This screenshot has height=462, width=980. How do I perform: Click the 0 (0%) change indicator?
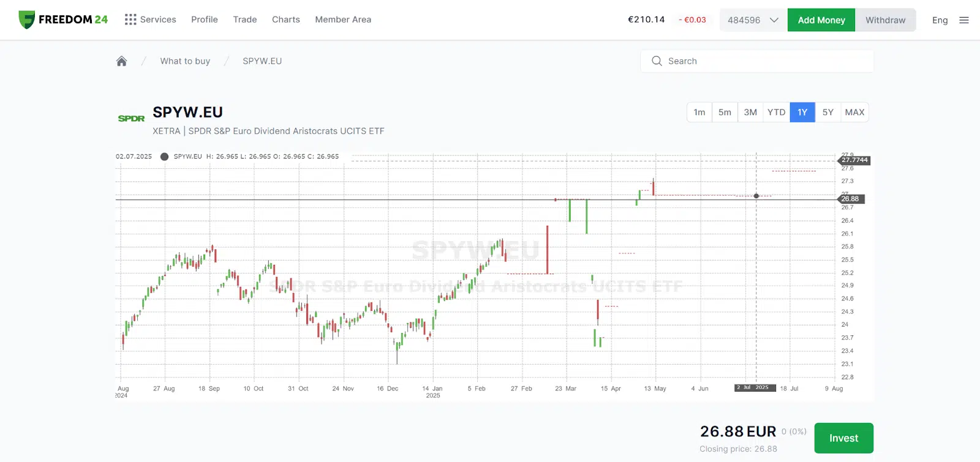[794, 431]
